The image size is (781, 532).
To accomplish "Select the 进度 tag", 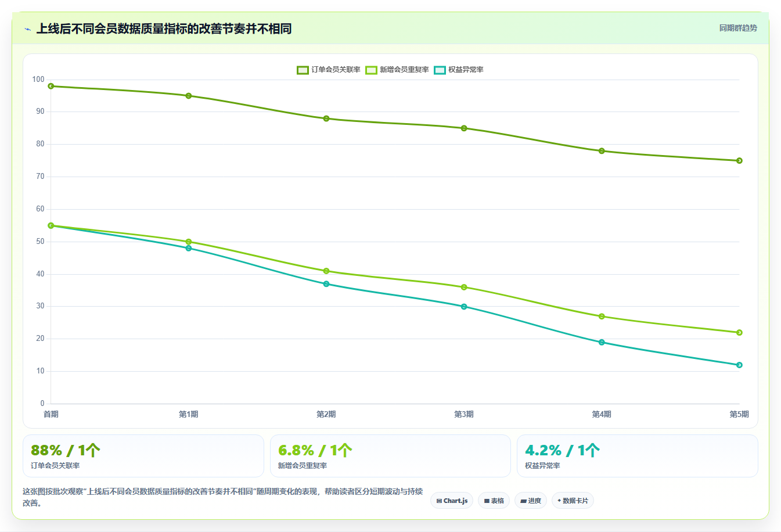I will [531, 501].
